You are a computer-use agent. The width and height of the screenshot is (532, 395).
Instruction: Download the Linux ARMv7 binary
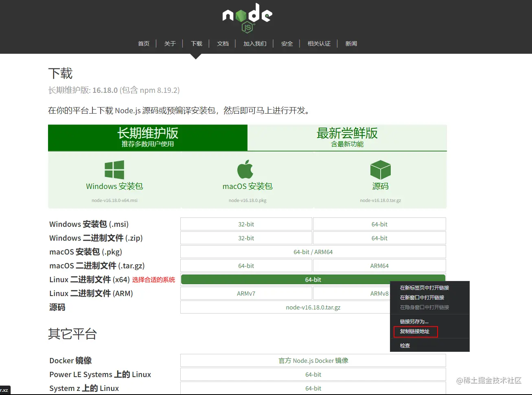coord(246,294)
